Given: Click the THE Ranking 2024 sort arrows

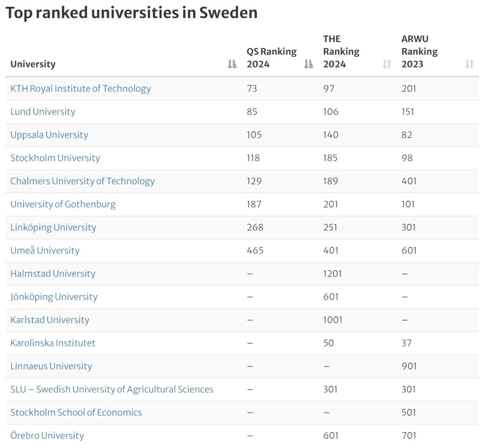Looking at the screenshot, I should click(387, 64).
